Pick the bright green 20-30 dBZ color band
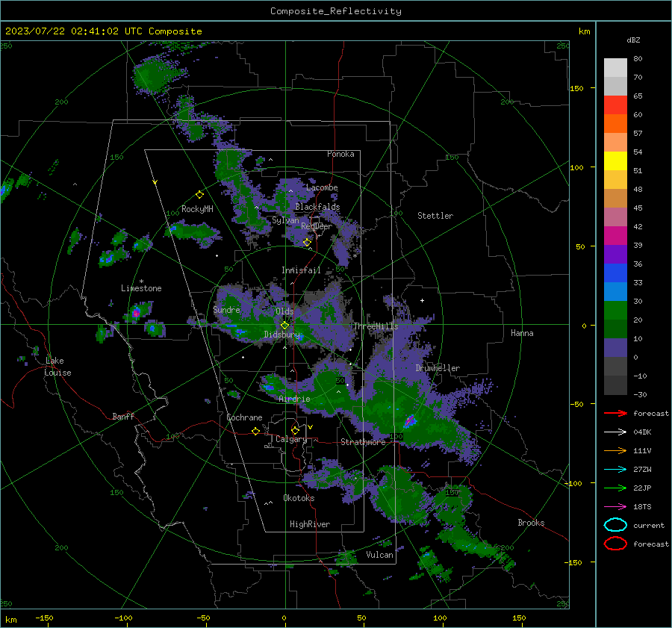The image size is (672, 628). coord(615,311)
